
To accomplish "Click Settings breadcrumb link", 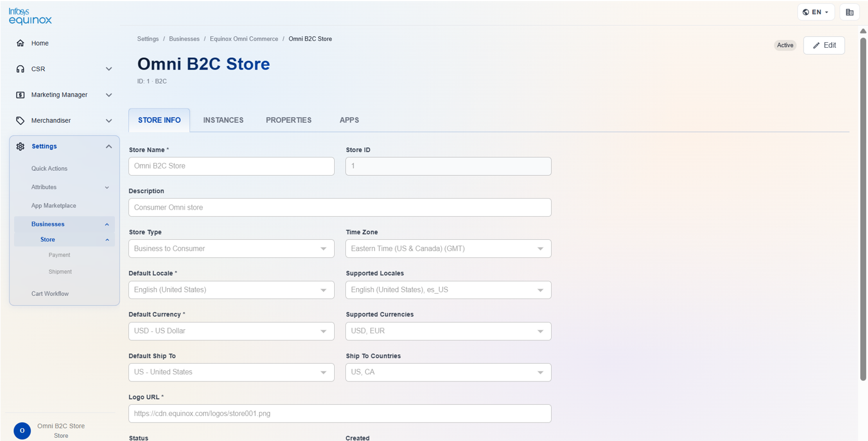I will [x=148, y=39].
